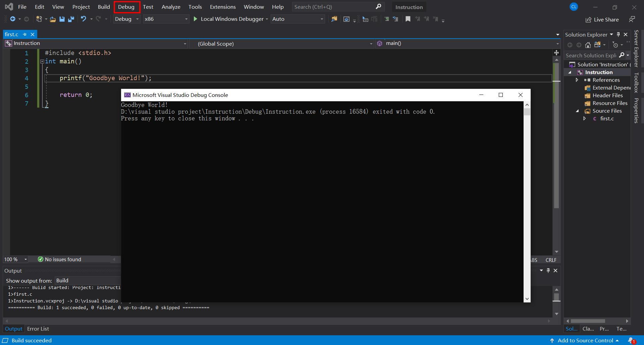Toggle a bookmark on the current line
This screenshot has width=644, height=345.
(408, 19)
